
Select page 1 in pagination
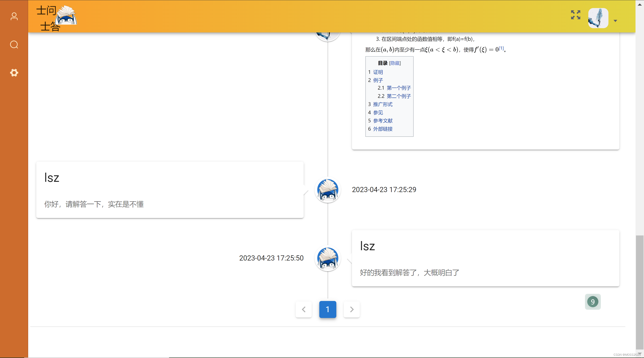click(x=328, y=309)
